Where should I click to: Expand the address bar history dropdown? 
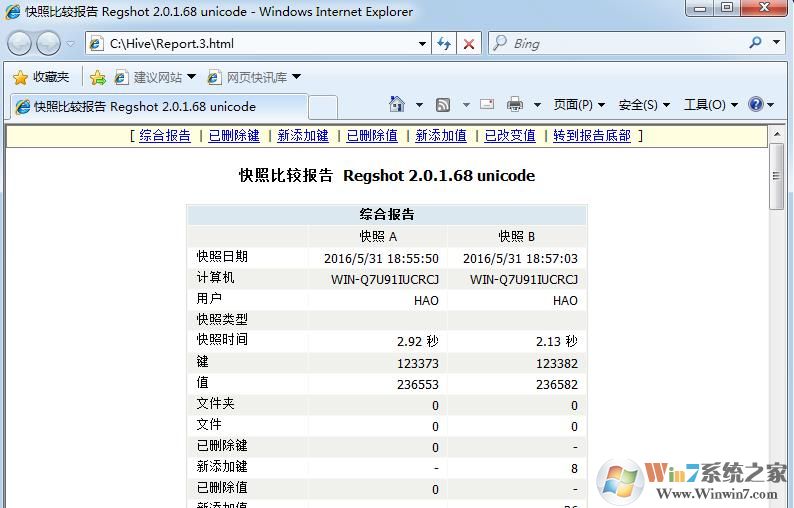(x=423, y=43)
